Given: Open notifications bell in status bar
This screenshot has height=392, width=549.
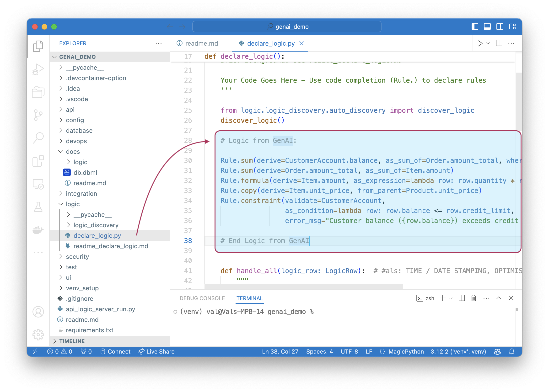Looking at the screenshot, I should coord(511,352).
